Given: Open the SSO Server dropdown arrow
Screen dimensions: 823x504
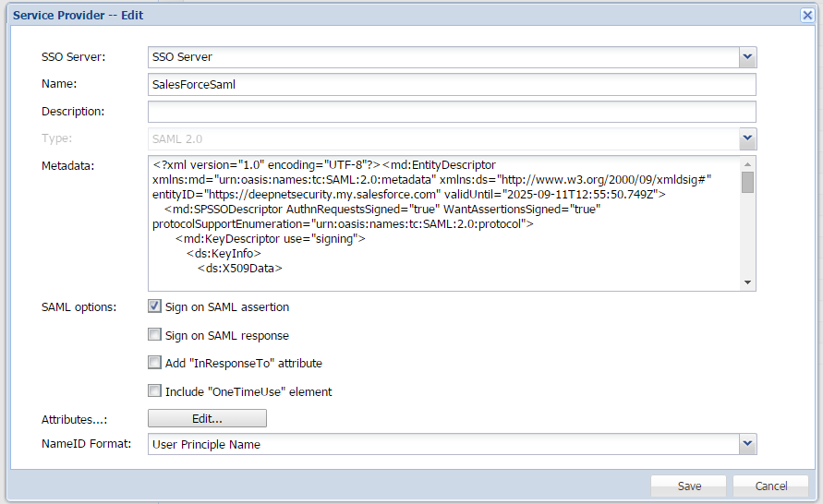Looking at the screenshot, I should coord(747,57).
